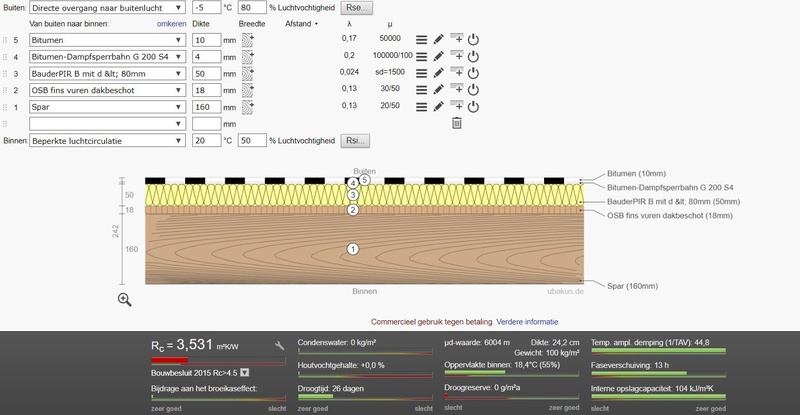The height and width of the screenshot is (415, 800).
Task: Open the Buiten dropdown 'Directe overgang naar buitenlucht'
Action: 107,8
